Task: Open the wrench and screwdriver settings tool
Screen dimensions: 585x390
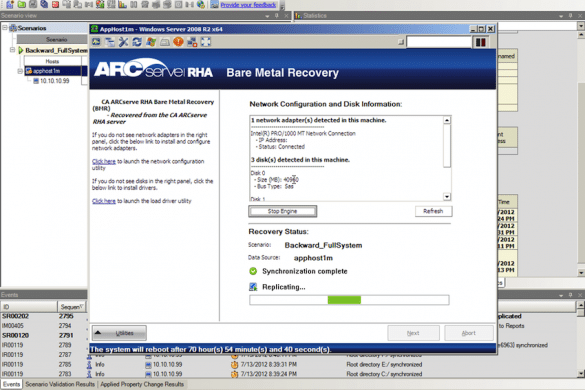Action: click(x=123, y=42)
